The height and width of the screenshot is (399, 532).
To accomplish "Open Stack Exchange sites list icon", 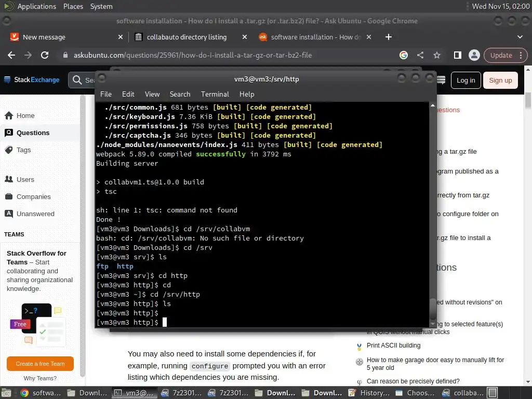I will pos(441,80).
